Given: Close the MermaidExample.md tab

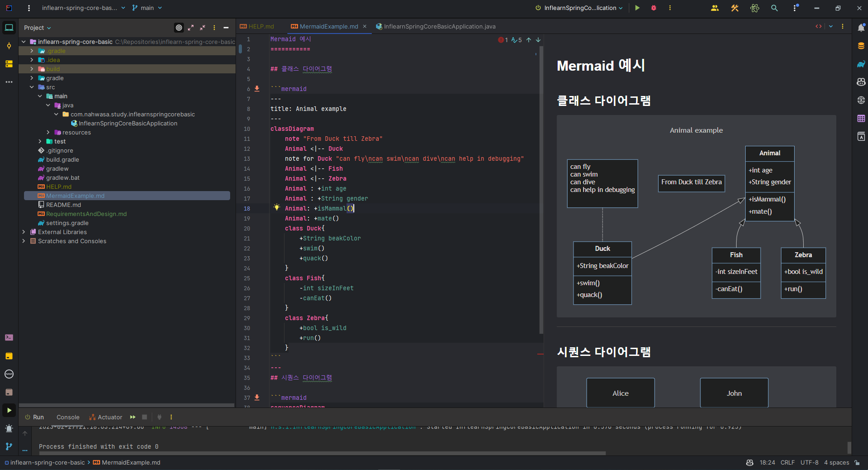Looking at the screenshot, I should [x=365, y=26].
